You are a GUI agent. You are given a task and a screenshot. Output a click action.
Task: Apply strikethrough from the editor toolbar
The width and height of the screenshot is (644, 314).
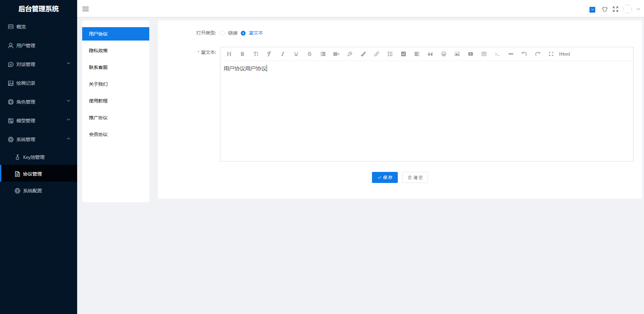coord(309,54)
